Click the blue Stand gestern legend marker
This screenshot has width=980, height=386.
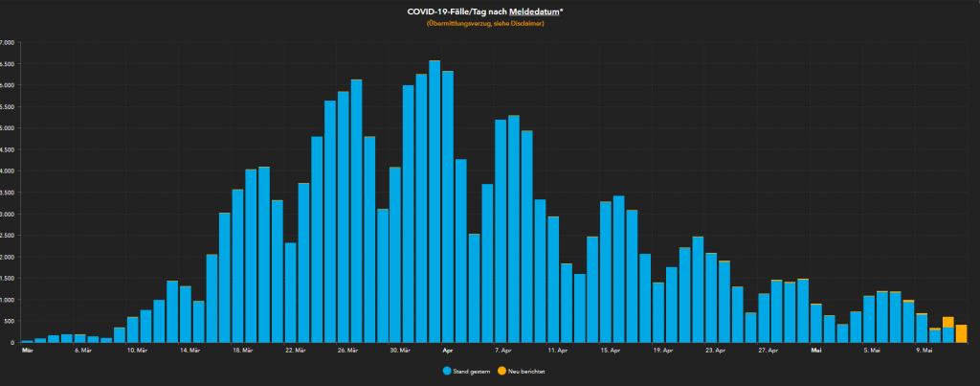[x=447, y=370]
